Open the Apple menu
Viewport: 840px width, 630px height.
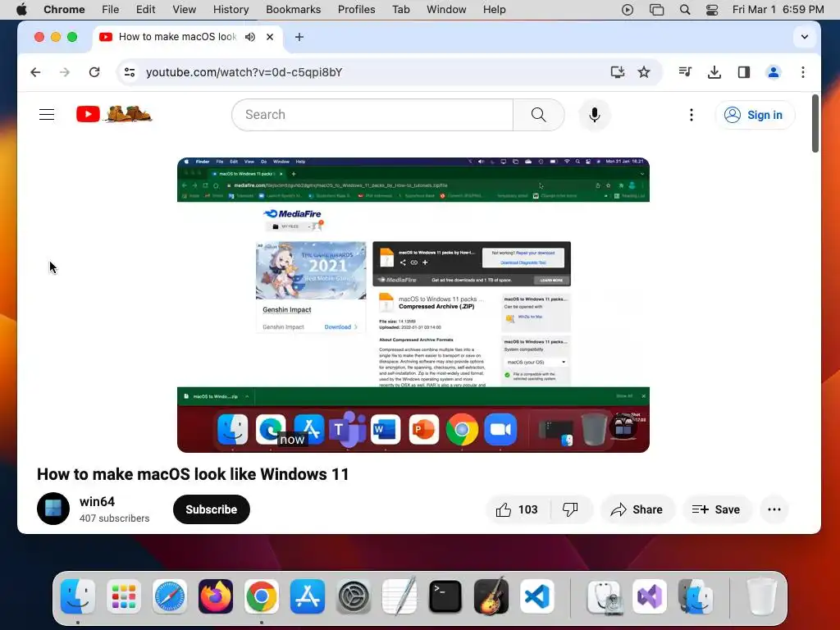(21, 10)
